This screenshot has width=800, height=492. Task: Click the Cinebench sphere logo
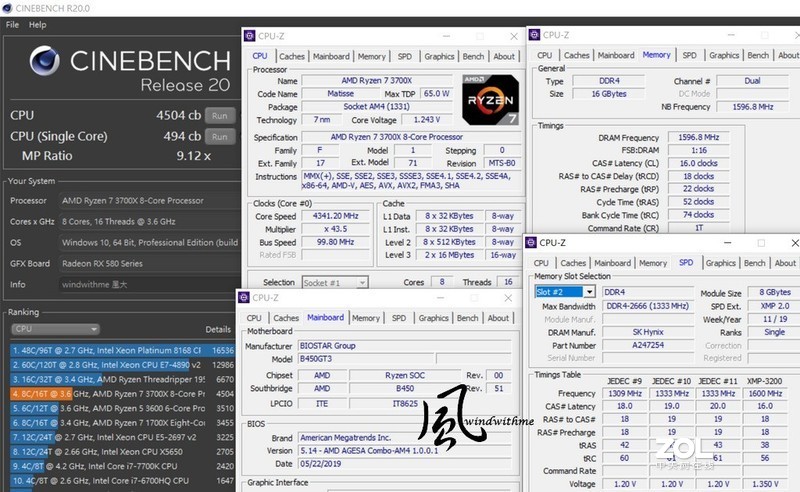(x=45, y=61)
